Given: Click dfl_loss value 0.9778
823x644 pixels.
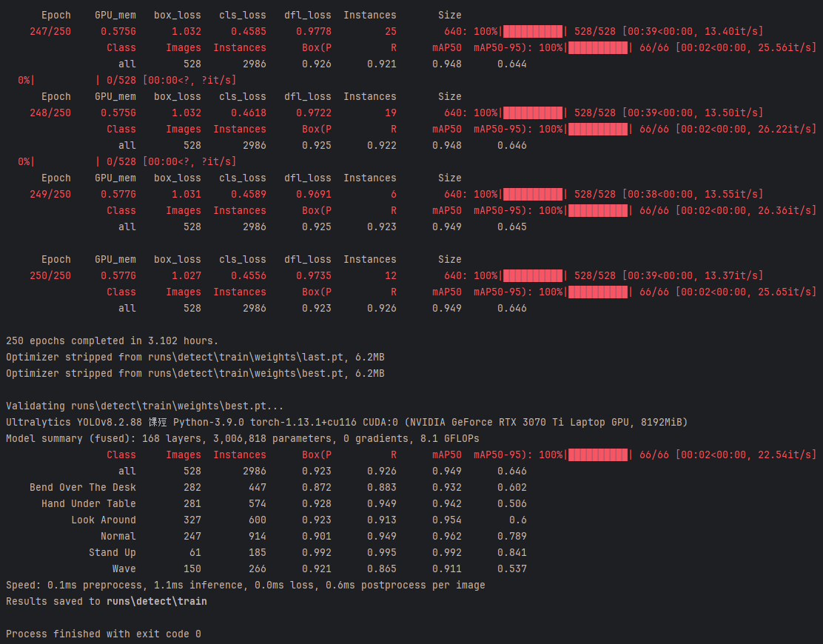Looking at the screenshot, I should pyautogui.click(x=314, y=32).
